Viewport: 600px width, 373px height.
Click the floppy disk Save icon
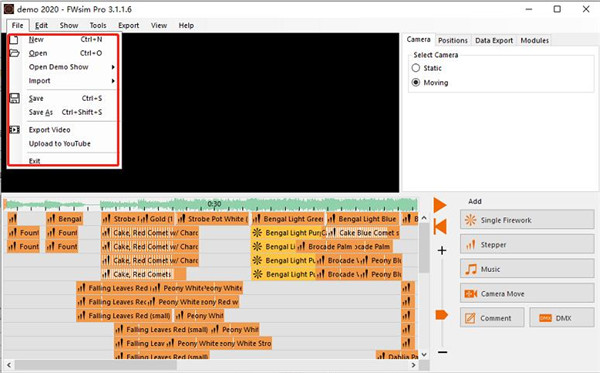coord(14,98)
